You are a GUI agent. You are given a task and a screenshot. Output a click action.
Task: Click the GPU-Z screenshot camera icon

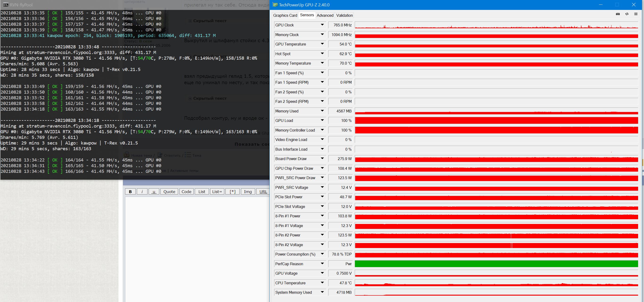[618, 14]
